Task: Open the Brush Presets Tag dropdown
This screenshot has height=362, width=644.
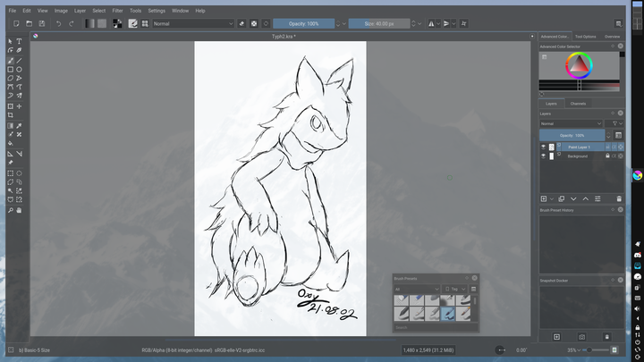Action: point(455,289)
